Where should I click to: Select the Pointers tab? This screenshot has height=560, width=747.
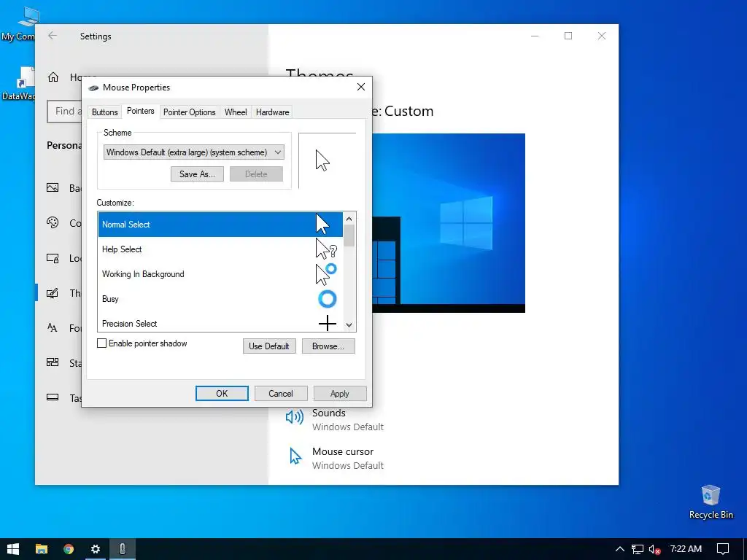pos(141,111)
